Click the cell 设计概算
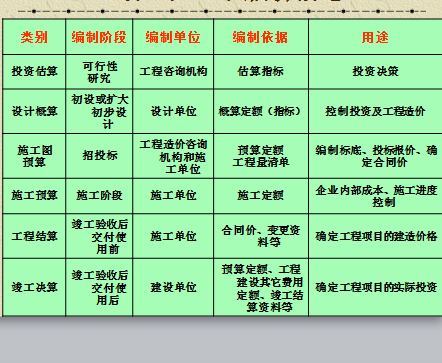Viewport: 442px width, 363px height. 34,111
